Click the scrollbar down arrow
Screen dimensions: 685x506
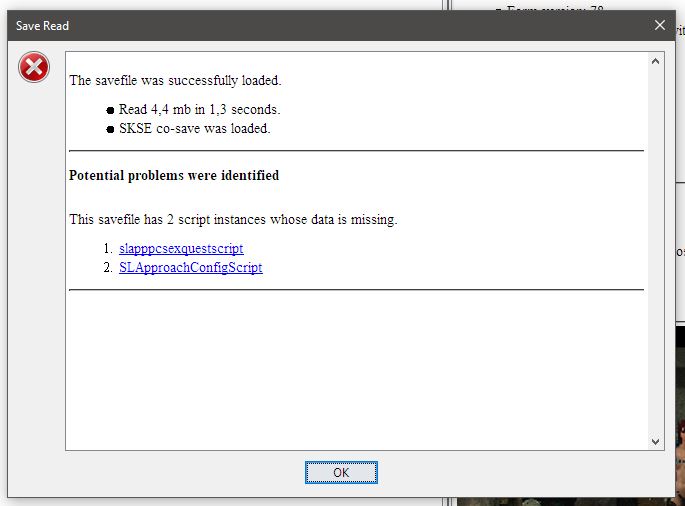coord(655,441)
